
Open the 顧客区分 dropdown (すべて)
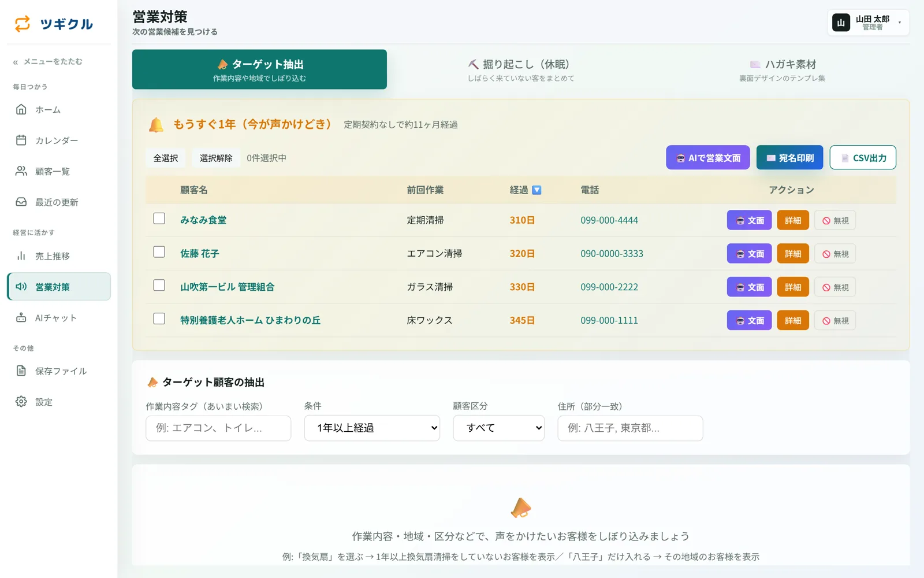(x=498, y=428)
